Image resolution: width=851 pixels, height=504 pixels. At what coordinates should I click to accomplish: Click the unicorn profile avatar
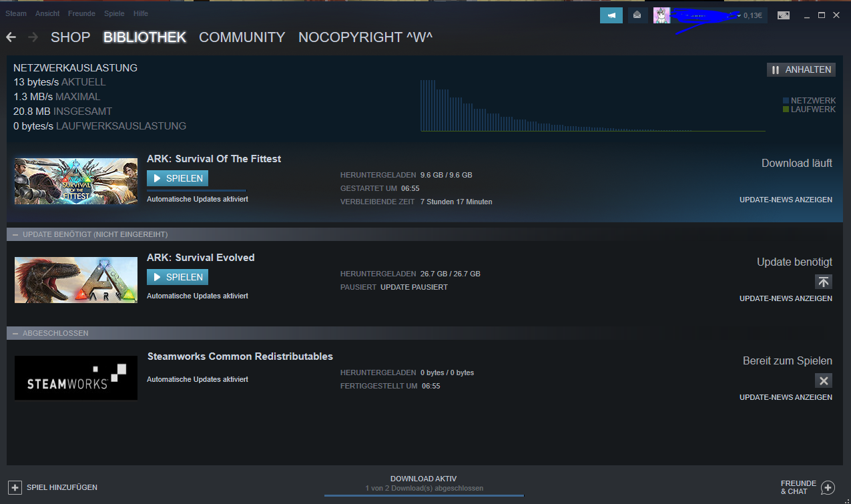pyautogui.click(x=661, y=15)
